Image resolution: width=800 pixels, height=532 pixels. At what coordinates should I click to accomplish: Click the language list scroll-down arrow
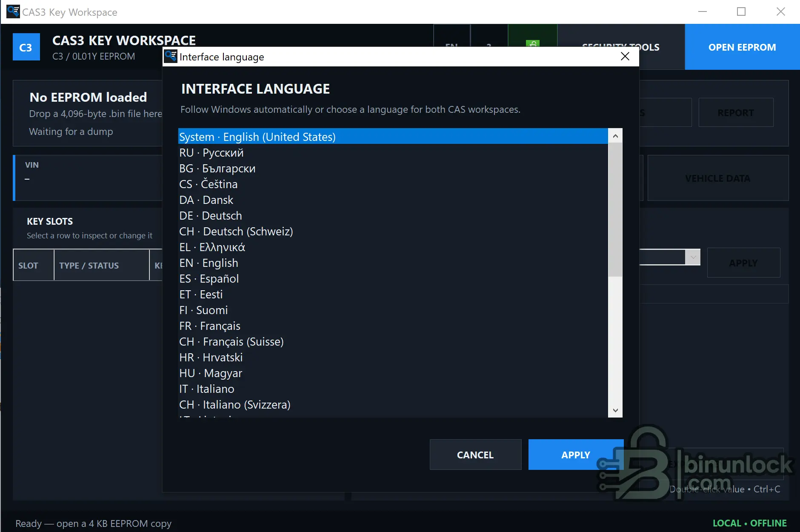[615, 410]
